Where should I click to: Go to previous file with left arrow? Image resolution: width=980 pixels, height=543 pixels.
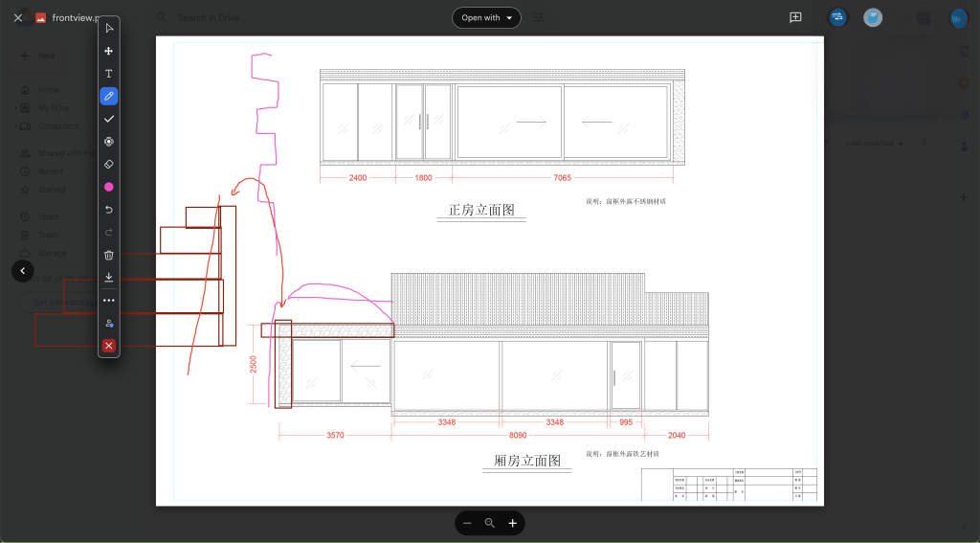tap(23, 271)
